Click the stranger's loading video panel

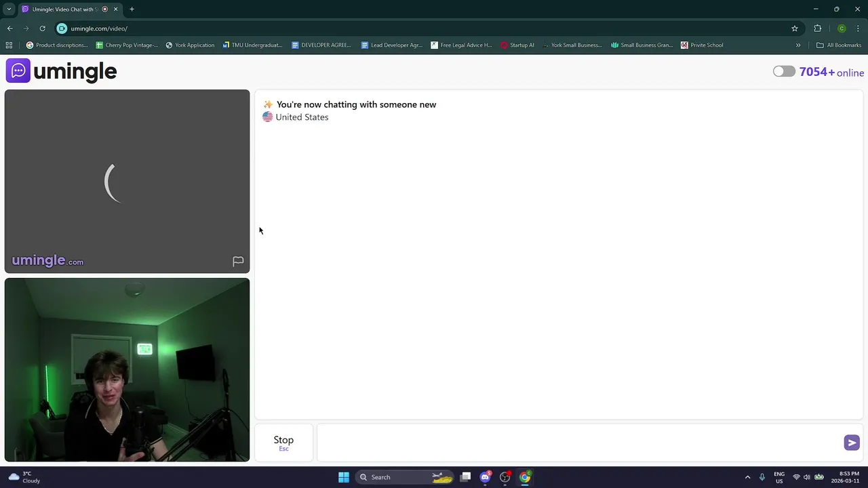tap(127, 181)
